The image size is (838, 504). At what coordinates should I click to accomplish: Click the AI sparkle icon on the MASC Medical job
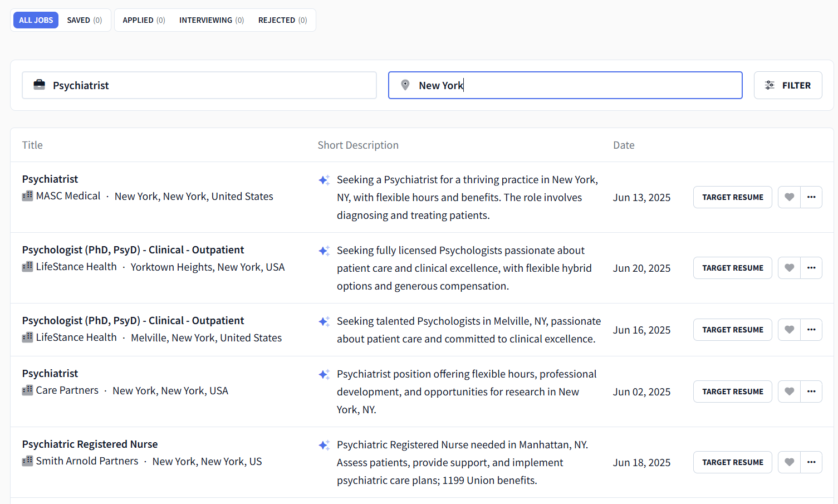[324, 179]
